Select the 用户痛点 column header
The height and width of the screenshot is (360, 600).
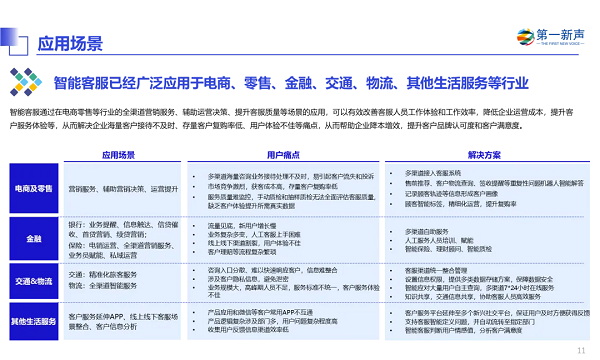point(283,155)
